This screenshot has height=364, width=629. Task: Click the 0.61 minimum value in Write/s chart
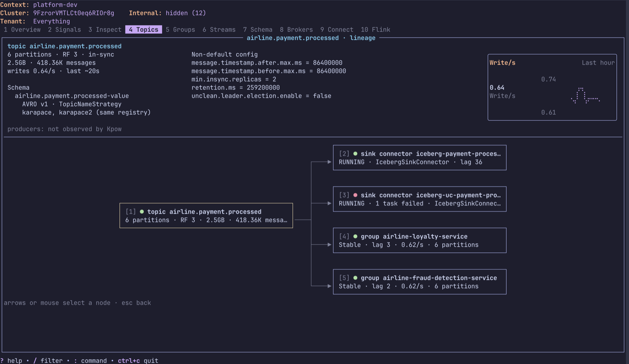click(548, 112)
